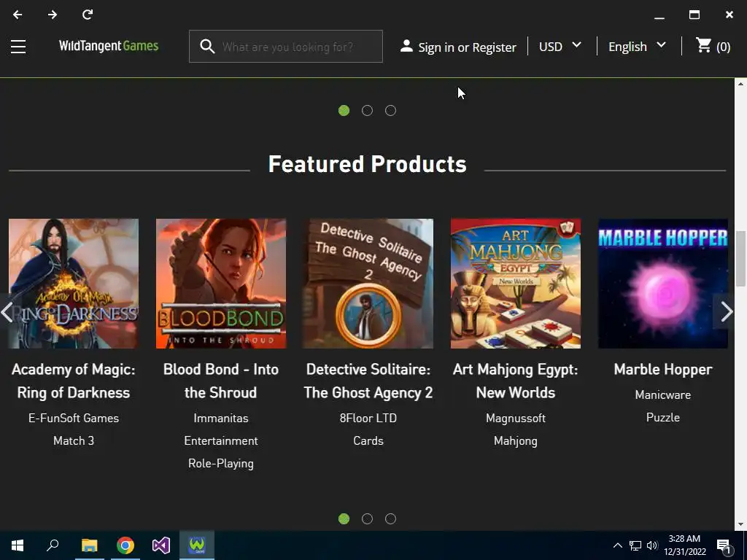The width and height of the screenshot is (747, 560).
Task: Click page scrollbar down arrow
Action: point(740,525)
